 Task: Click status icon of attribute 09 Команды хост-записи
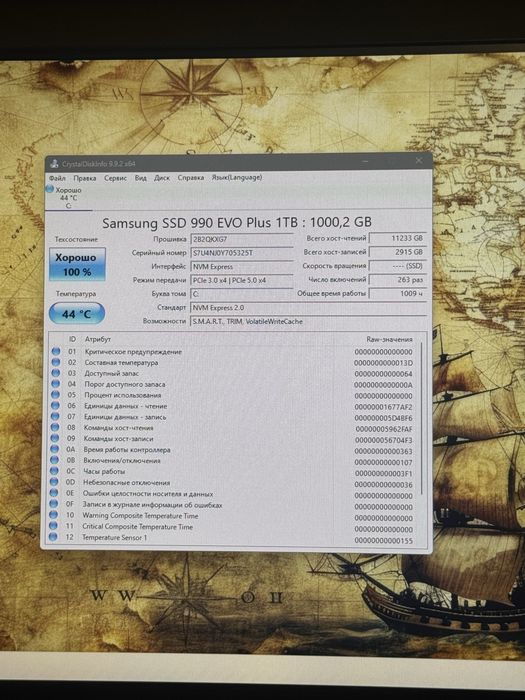click(x=54, y=438)
